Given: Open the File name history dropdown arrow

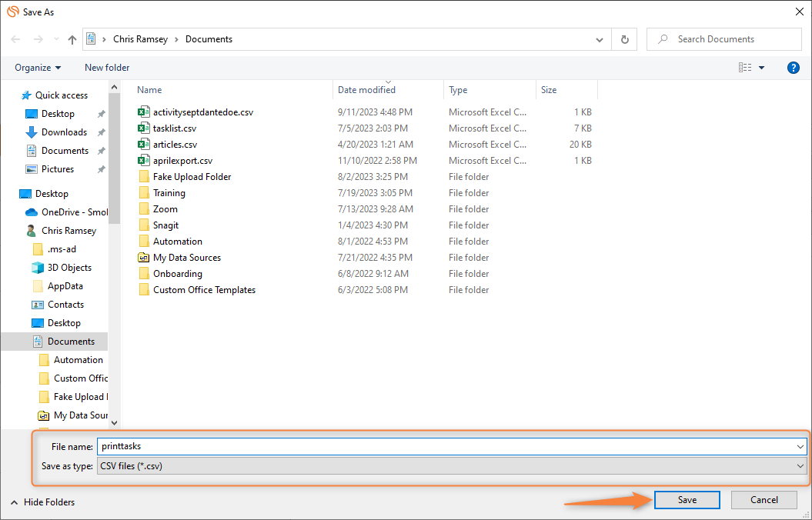Looking at the screenshot, I should (800, 446).
